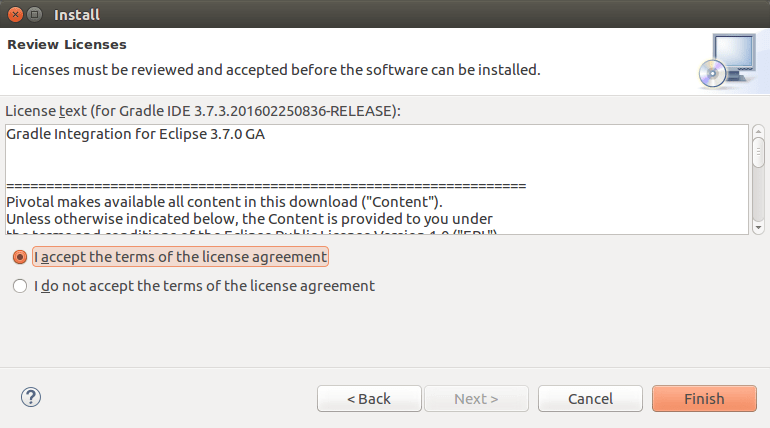Click the "License text" label
Image resolution: width=770 pixels, height=428 pixels.
(x=202, y=110)
